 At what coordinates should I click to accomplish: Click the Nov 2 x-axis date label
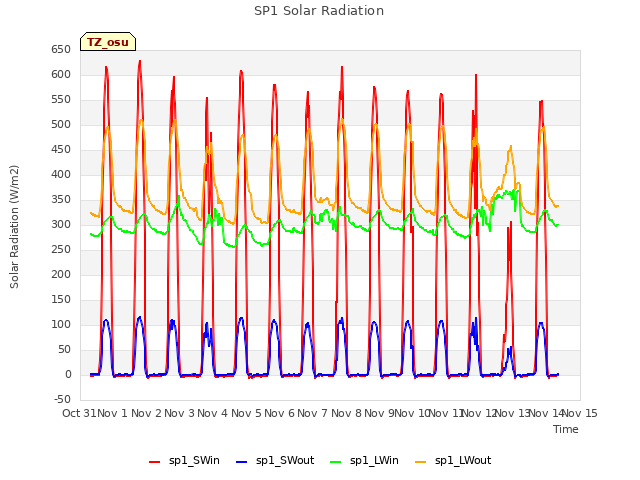[147, 414]
